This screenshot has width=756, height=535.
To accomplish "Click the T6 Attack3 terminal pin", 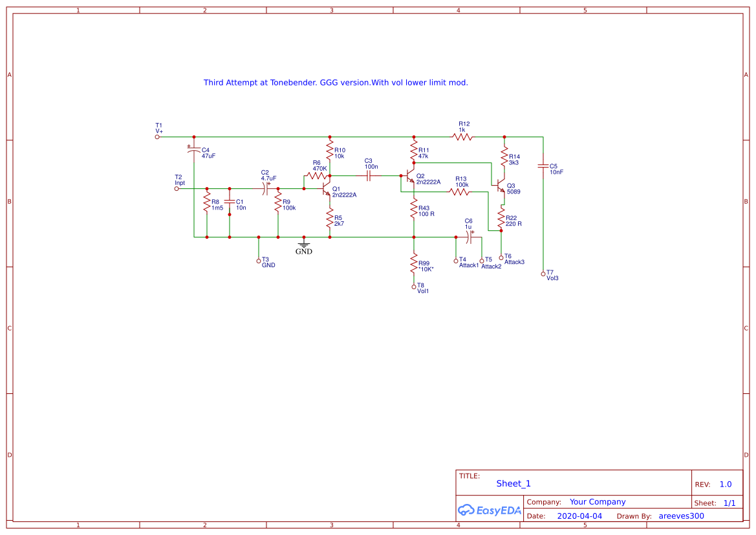I will (502, 256).
